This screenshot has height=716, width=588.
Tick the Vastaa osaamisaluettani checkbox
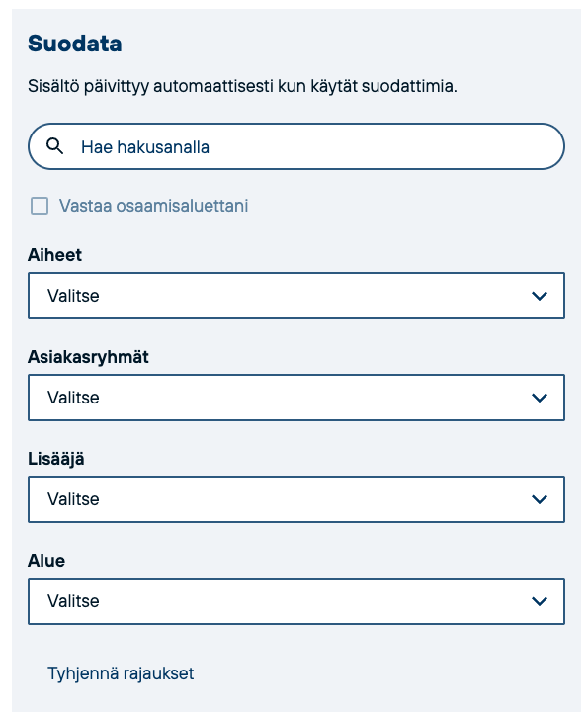pyautogui.click(x=40, y=206)
